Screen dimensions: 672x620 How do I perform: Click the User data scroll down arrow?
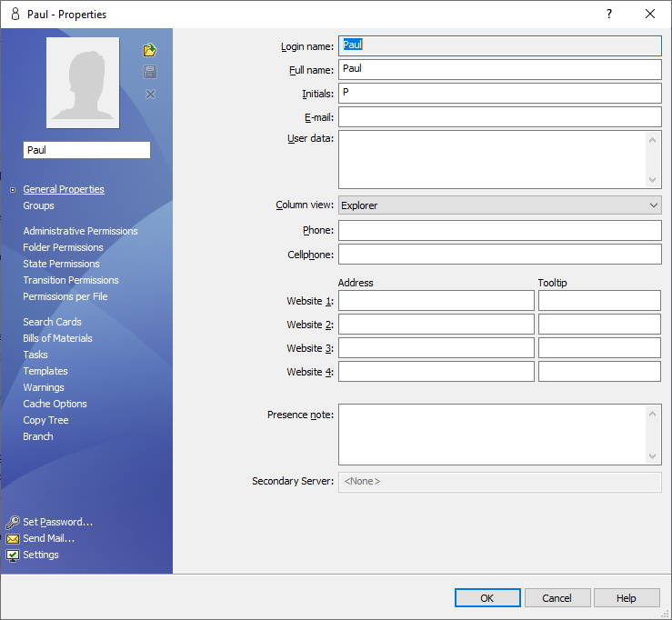click(x=652, y=180)
